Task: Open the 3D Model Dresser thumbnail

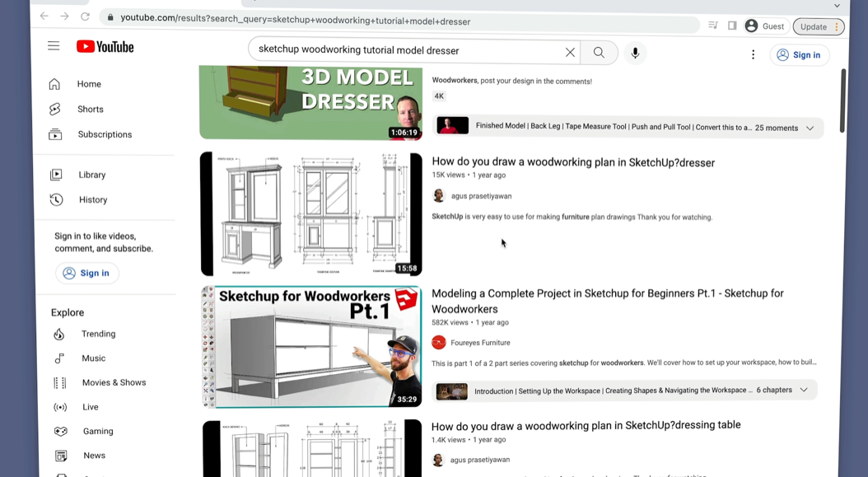Action: 310,102
